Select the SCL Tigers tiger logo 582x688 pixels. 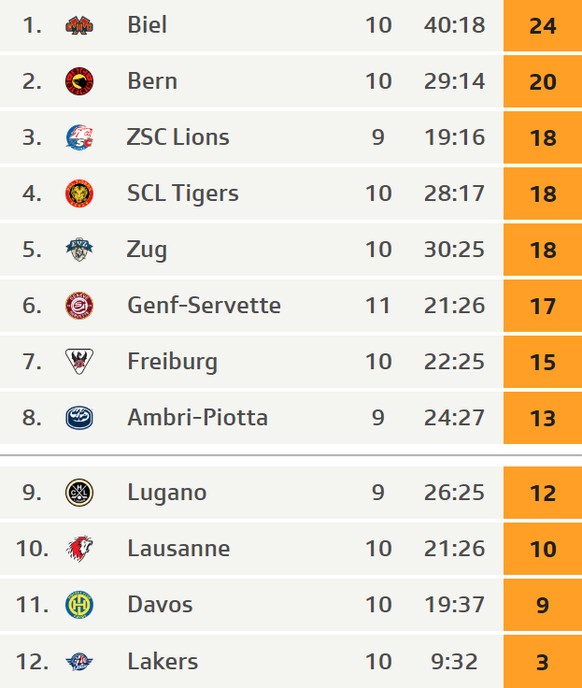click(x=79, y=194)
